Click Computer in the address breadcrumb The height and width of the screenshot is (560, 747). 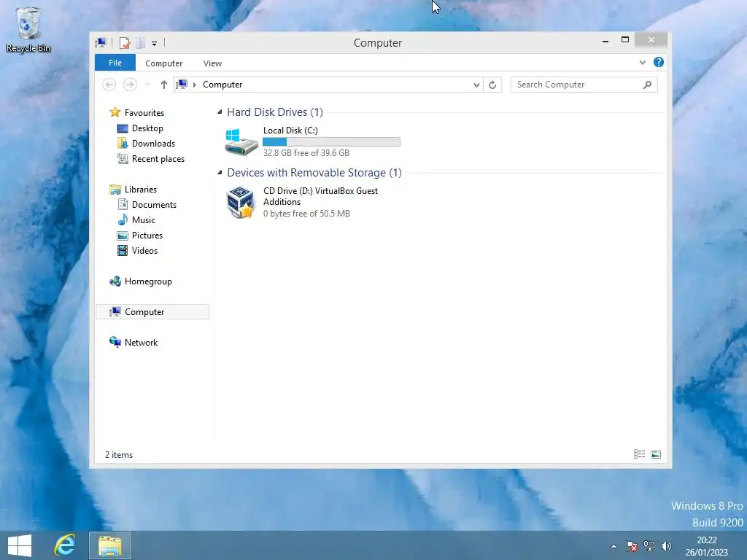(x=222, y=85)
